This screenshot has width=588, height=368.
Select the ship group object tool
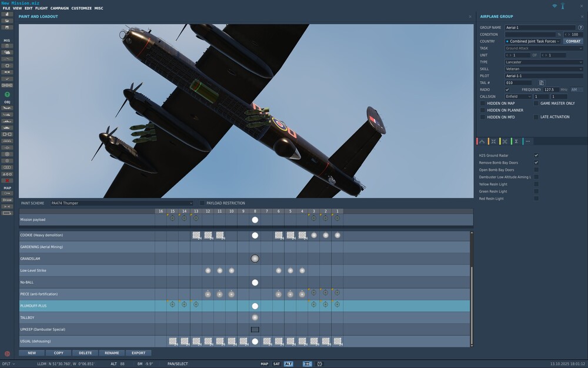point(6,121)
